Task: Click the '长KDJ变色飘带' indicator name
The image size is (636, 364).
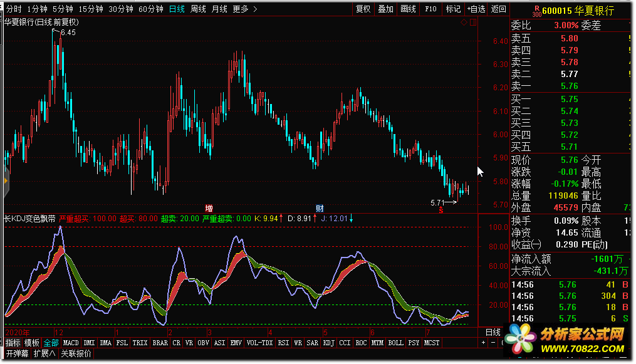Action: click(29, 219)
